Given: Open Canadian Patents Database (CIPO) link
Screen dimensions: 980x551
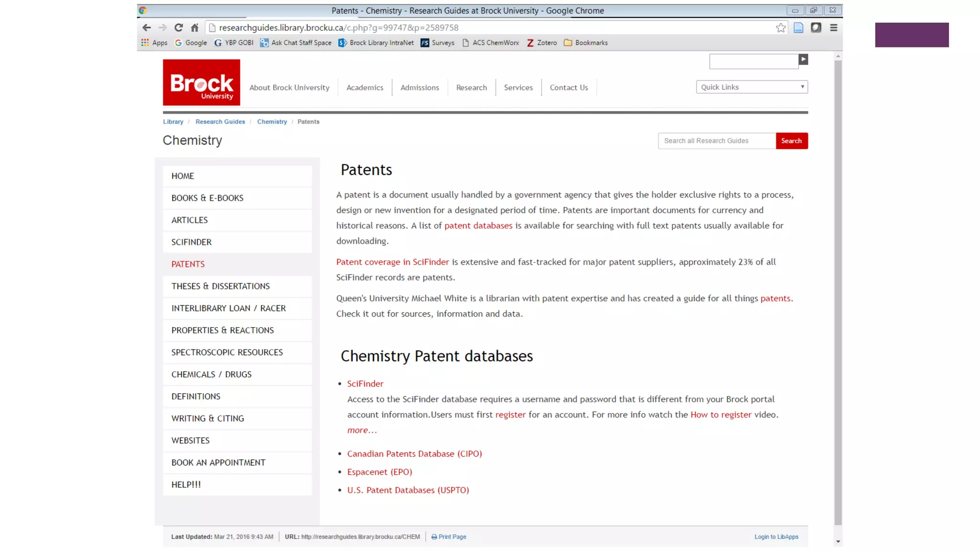Looking at the screenshot, I should [414, 453].
